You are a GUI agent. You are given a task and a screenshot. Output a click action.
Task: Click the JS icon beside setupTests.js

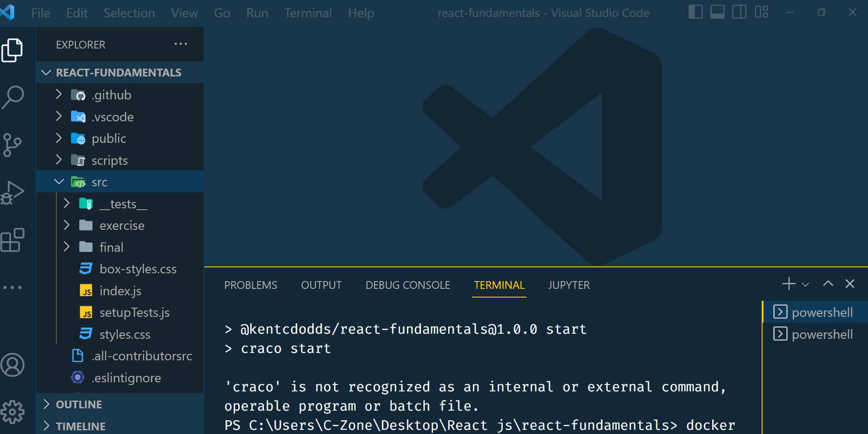(x=86, y=313)
